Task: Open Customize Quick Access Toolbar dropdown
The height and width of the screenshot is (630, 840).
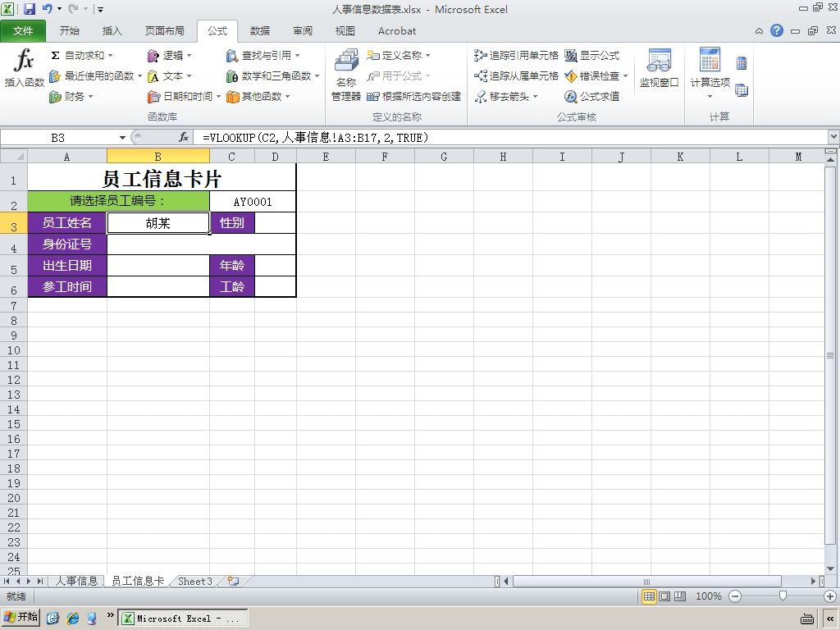Action: click(100, 9)
